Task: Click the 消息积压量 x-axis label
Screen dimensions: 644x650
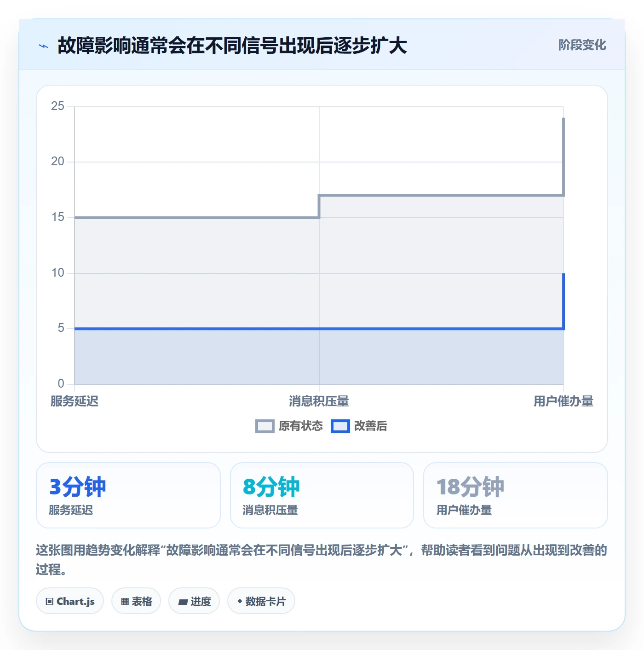Action: (319, 401)
